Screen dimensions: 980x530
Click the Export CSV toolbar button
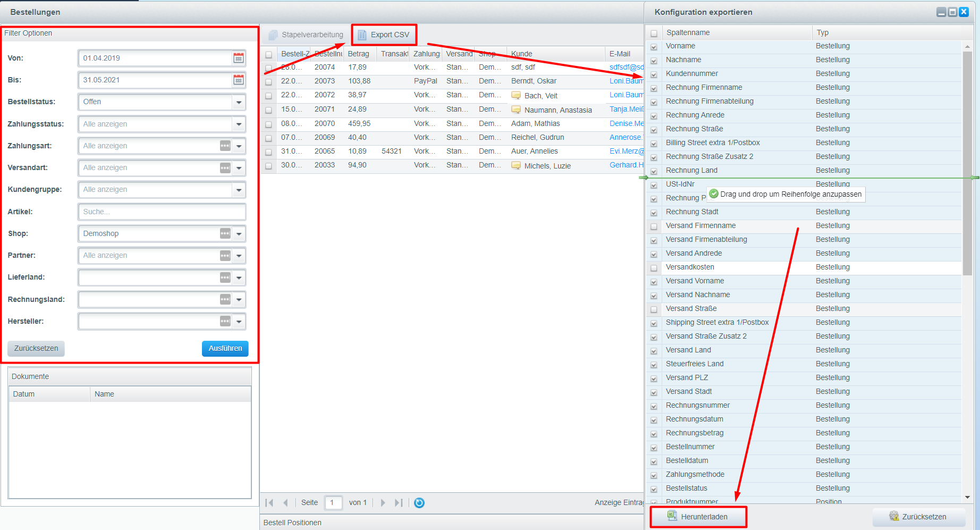pyautogui.click(x=384, y=35)
